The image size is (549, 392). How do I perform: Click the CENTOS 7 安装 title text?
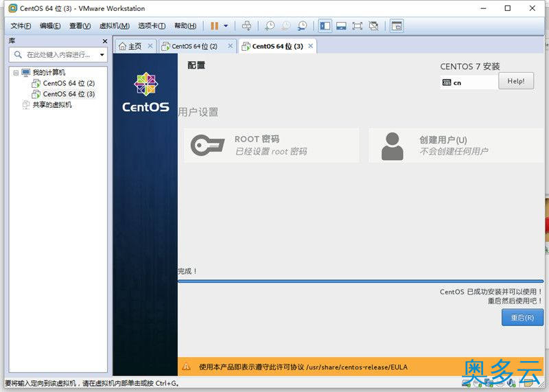470,66
